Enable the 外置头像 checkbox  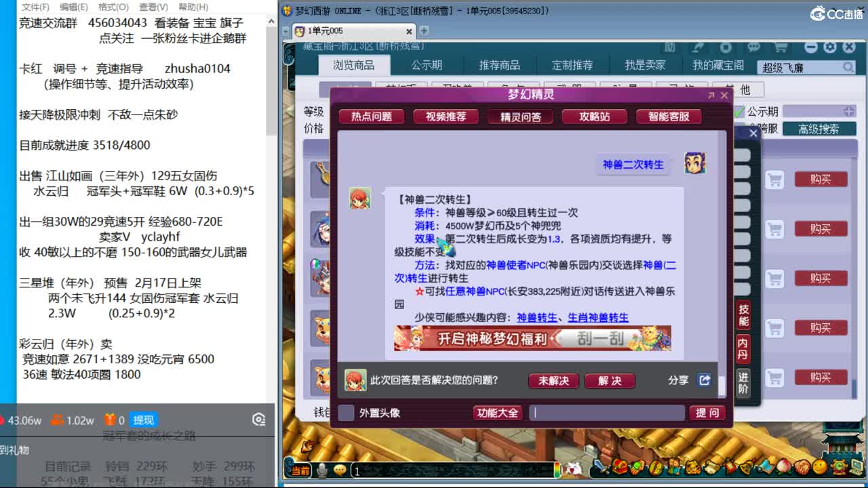click(x=346, y=413)
